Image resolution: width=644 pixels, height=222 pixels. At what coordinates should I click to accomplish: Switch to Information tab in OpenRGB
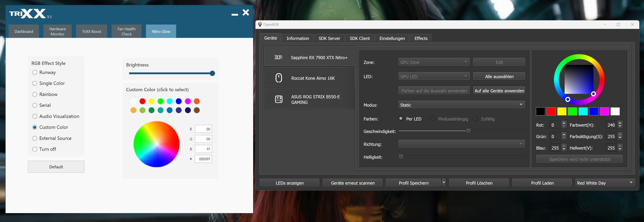[x=298, y=38]
